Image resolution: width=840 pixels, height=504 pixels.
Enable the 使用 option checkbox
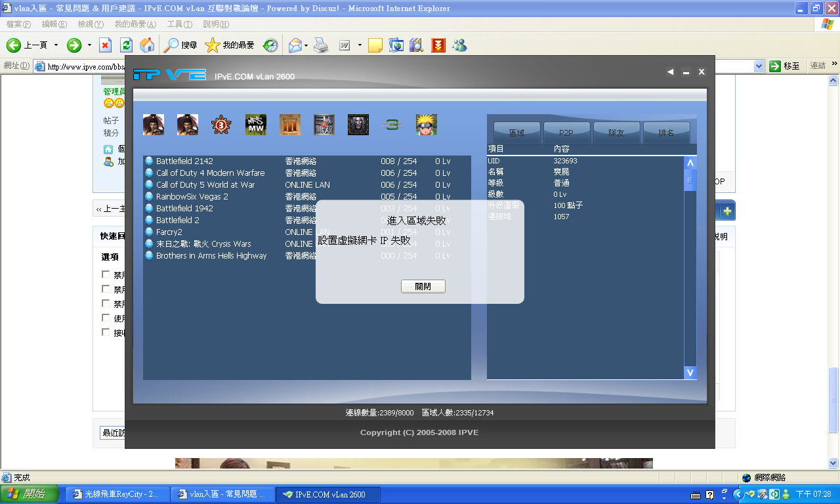click(105, 316)
